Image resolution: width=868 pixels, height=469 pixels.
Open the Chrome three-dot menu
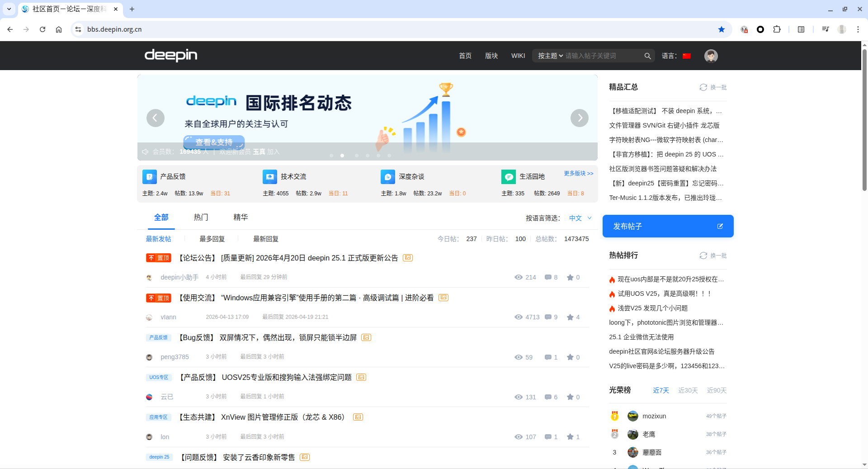858,29
